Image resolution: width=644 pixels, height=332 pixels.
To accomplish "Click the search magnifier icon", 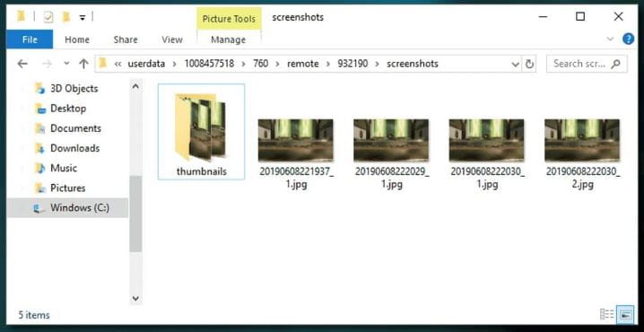I will click(615, 64).
